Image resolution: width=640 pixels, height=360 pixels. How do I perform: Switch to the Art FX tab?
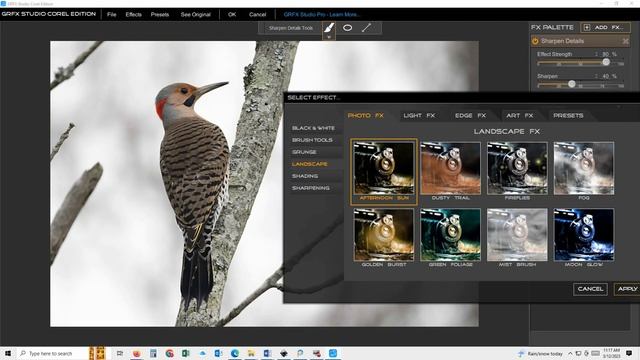(520, 116)
